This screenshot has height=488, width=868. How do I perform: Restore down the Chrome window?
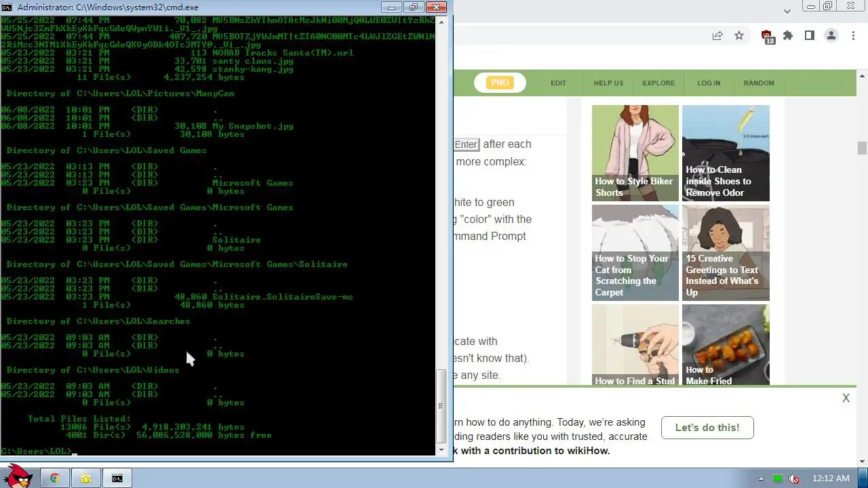pos(828,6)
